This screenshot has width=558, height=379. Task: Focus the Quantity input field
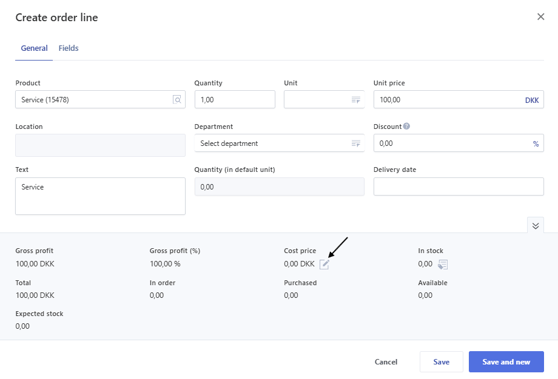point(235,99)
